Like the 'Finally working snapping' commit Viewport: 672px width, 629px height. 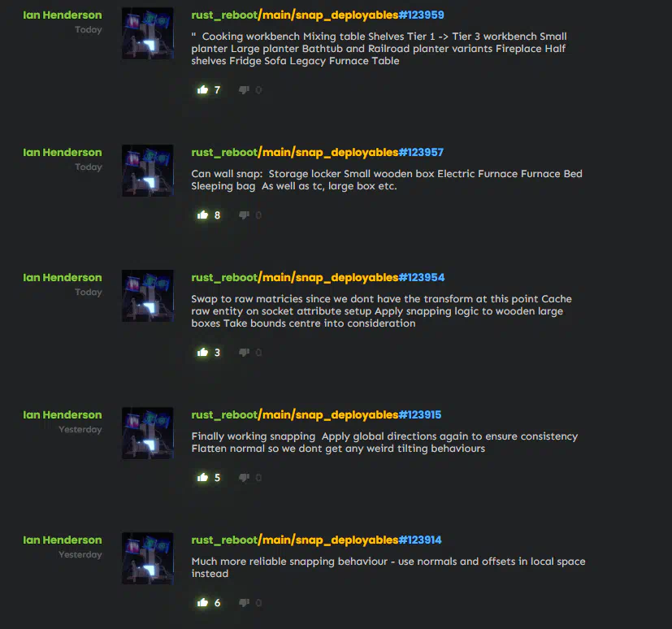coord(202,477)
